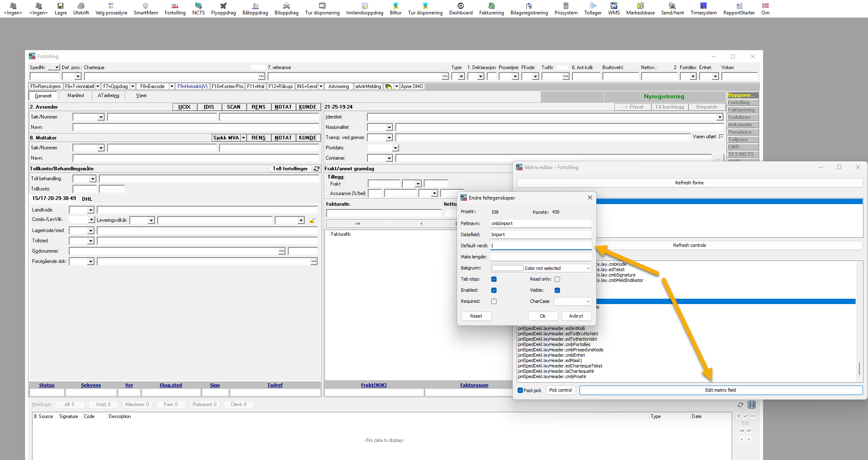Open the Fakturering toolbar icon
The width and height of the screenshot is (868, 460).
491,6
